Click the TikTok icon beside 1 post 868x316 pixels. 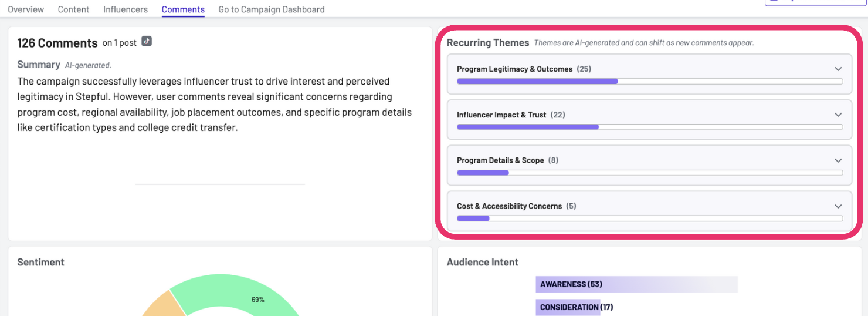coord(147,41)
